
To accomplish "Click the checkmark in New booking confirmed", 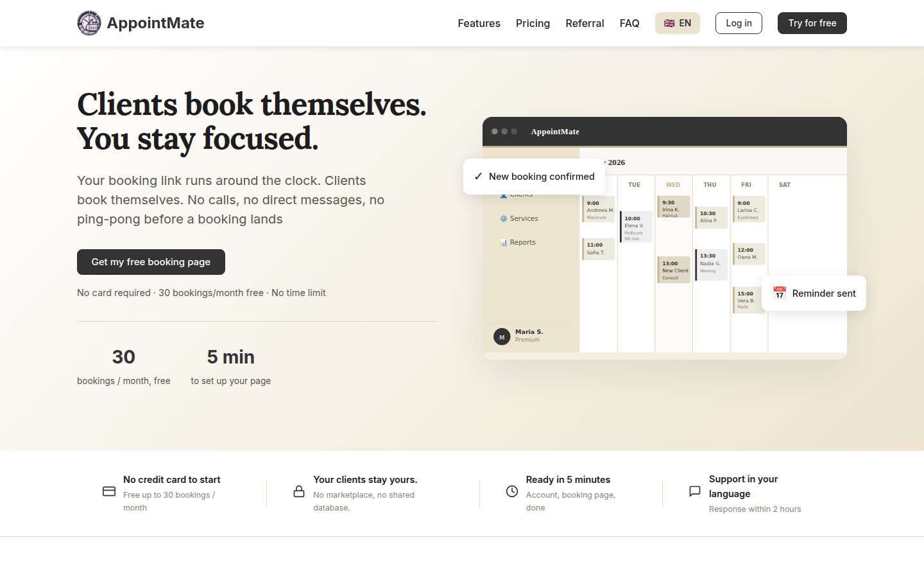I will (x=478, y=177).
